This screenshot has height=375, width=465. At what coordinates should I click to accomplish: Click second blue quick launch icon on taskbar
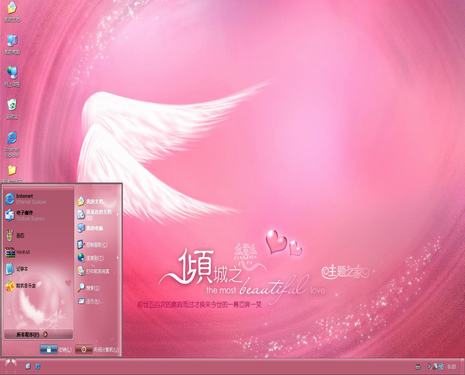tap(38, 366)
